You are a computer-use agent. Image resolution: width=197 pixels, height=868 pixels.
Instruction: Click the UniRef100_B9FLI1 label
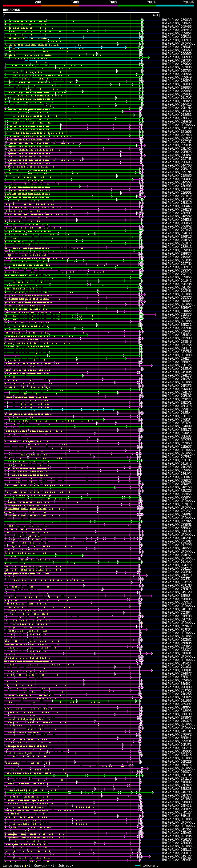tap(177, 349)
